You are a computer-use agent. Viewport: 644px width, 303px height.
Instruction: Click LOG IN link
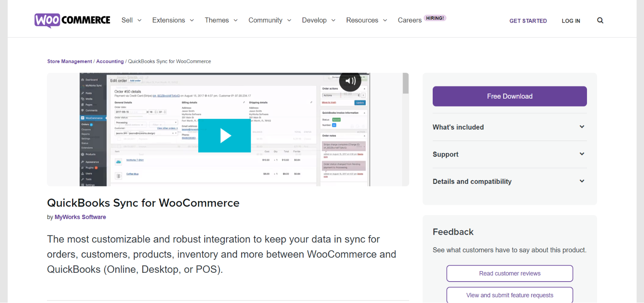tap(571, 21)
